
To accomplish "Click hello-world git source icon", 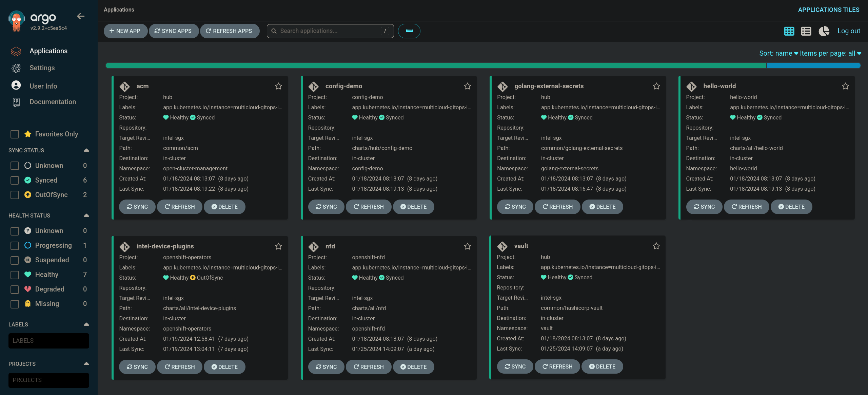I will coord(691,87).
